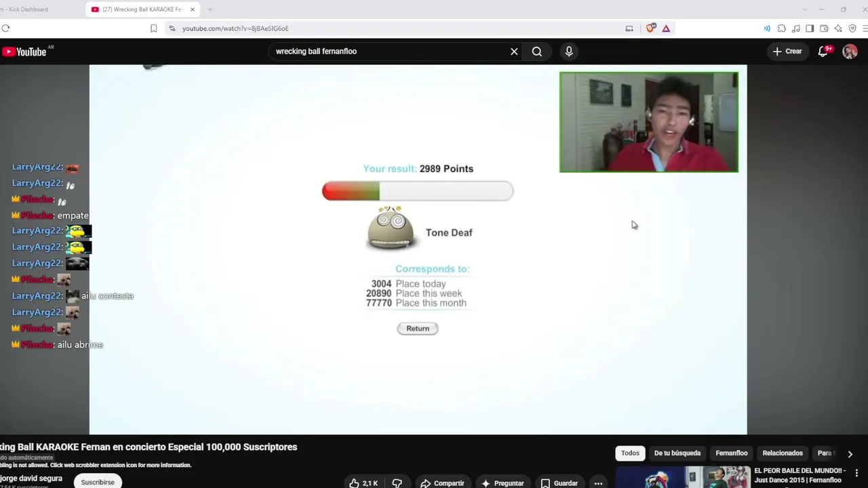Reload the page with the refresh icon
868x488 pixels.
[x=5, y=28]
